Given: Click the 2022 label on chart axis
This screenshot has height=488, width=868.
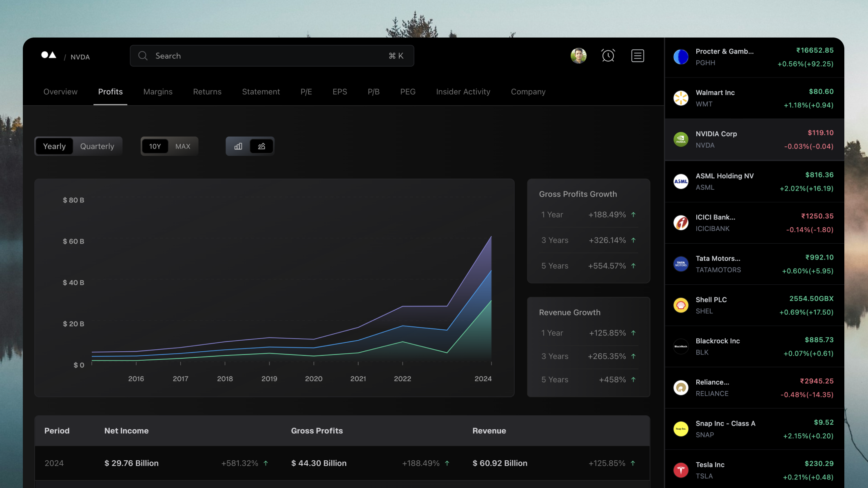Looking at the screenshot, I should pyautogui.click(x=402, y=379).
